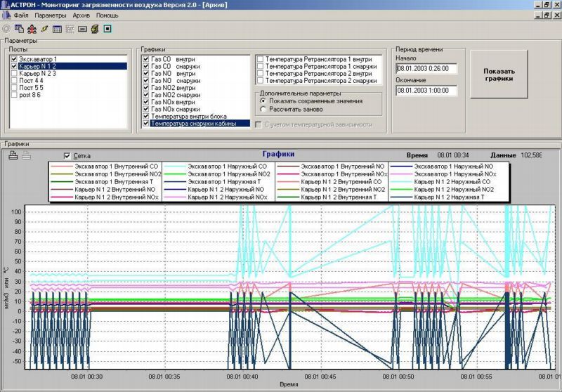Open the Архив menu
The image size is (562, 392).
(x=81, y=15)
